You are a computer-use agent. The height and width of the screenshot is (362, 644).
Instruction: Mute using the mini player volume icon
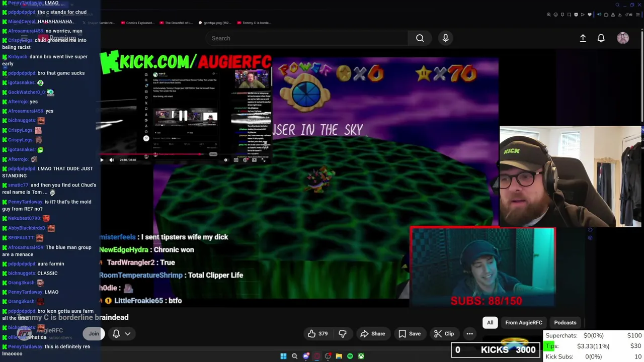pyautogui.click(x=112, y=160)
